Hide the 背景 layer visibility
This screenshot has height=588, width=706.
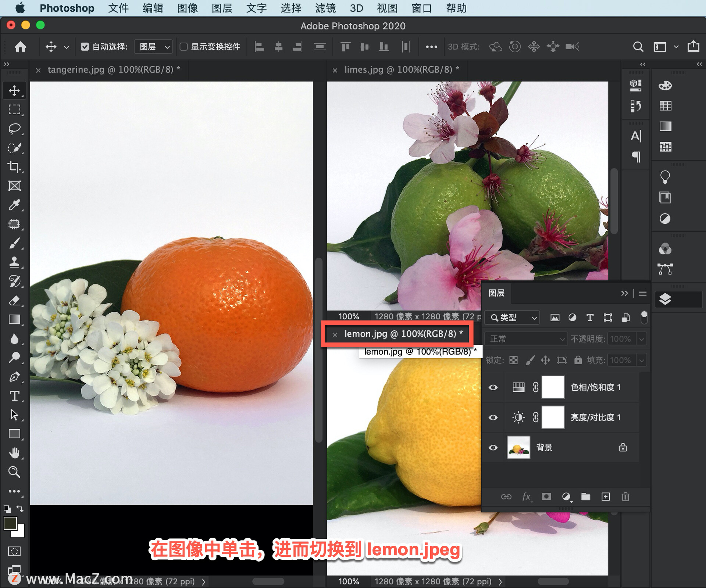pos(493,448)
